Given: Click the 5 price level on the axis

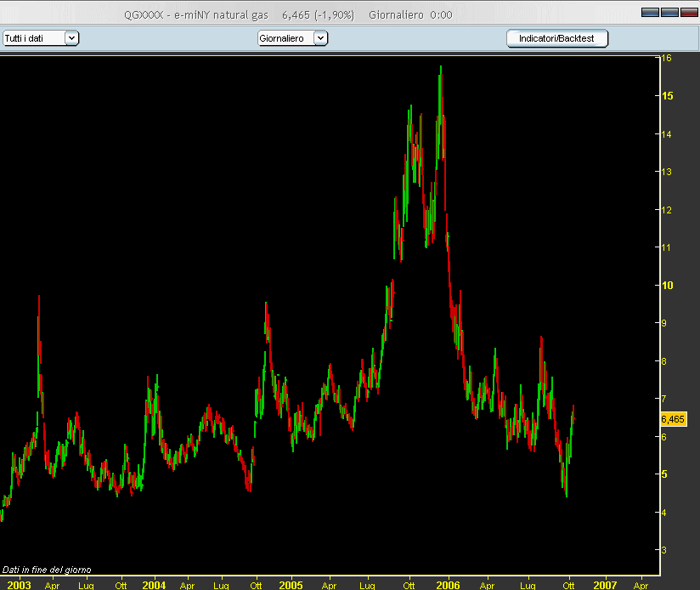Looking at the screenshot, I should pyautogui.click(x=664, y=474).
